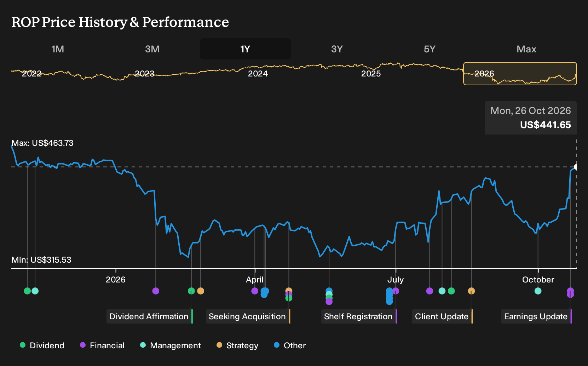Viewport: 588px width, 366px height.
Task: Click the ROP Price History & Performance heading
Action: (x=120, y=22)
